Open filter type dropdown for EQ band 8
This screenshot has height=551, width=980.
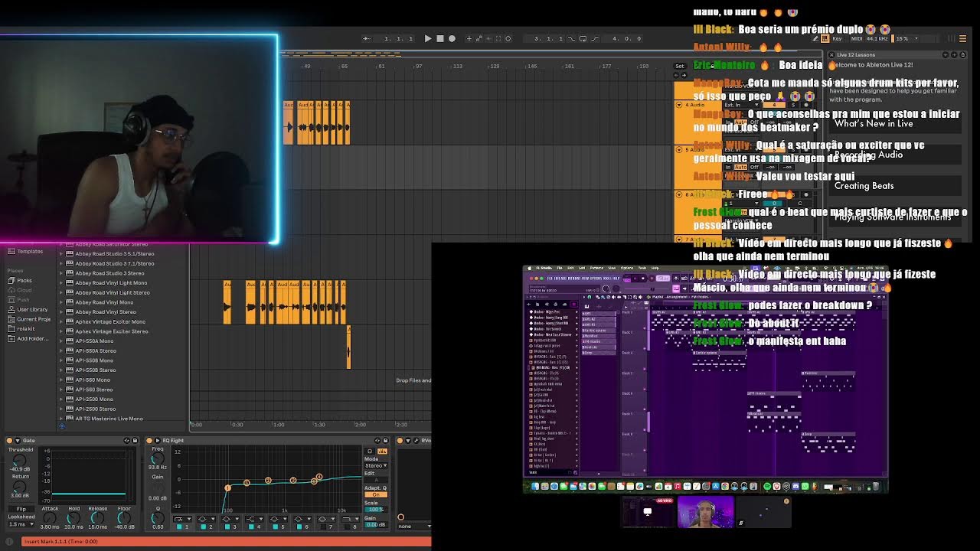(x=351, y=519)
